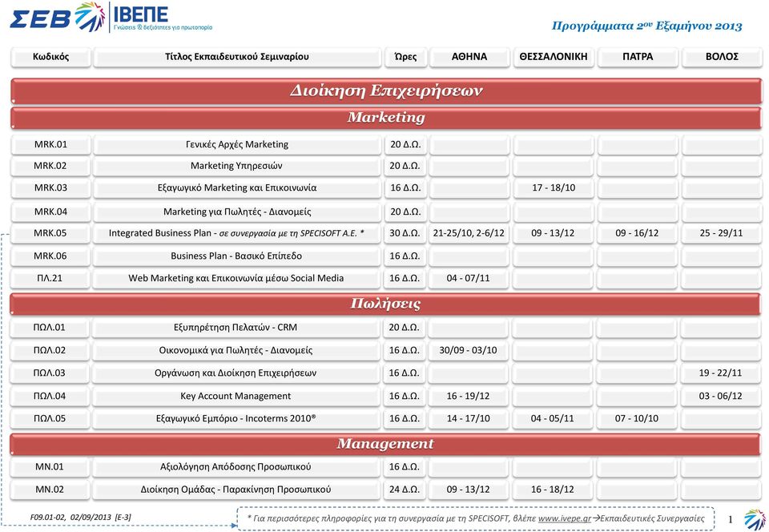
Task: Click the ΘΕΣΣΑΛΟΝΙΚΗ column header
Action: tap(554, 56)
